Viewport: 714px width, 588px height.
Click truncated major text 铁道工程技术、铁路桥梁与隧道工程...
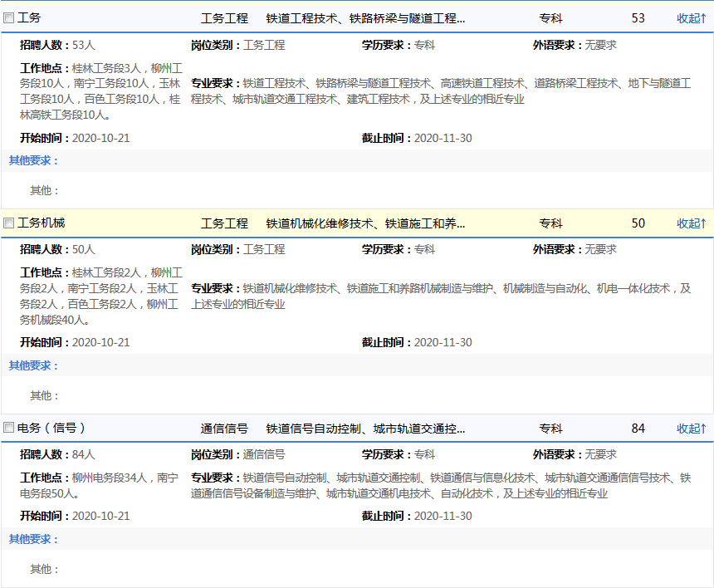pos(365,18)
